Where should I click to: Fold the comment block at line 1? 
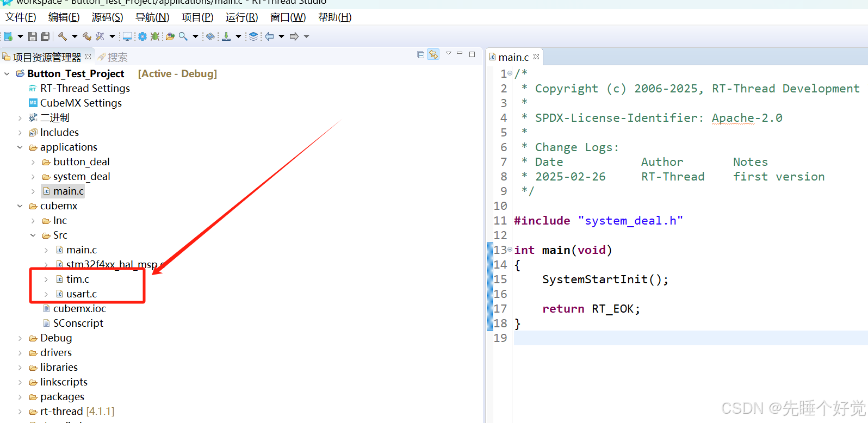pos(510,73)
